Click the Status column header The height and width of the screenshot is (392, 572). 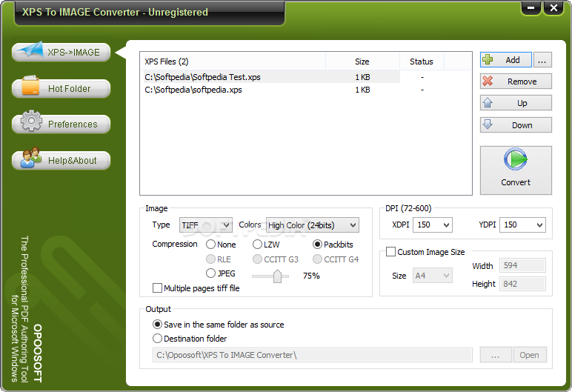(x=422, y=62)
